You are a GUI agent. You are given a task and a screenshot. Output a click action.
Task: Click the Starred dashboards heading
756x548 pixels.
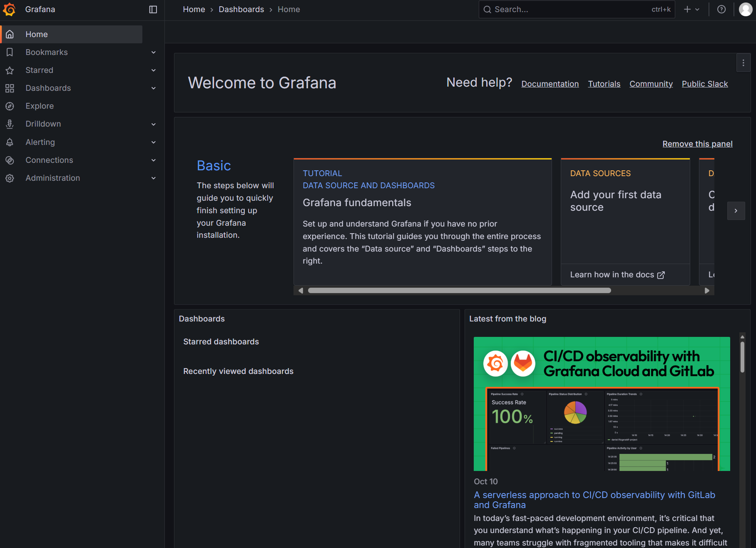(x=221, y=341)
